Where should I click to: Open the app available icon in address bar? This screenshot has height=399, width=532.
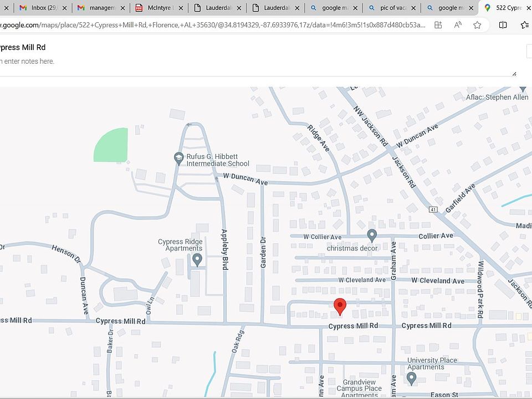(438, 25)
